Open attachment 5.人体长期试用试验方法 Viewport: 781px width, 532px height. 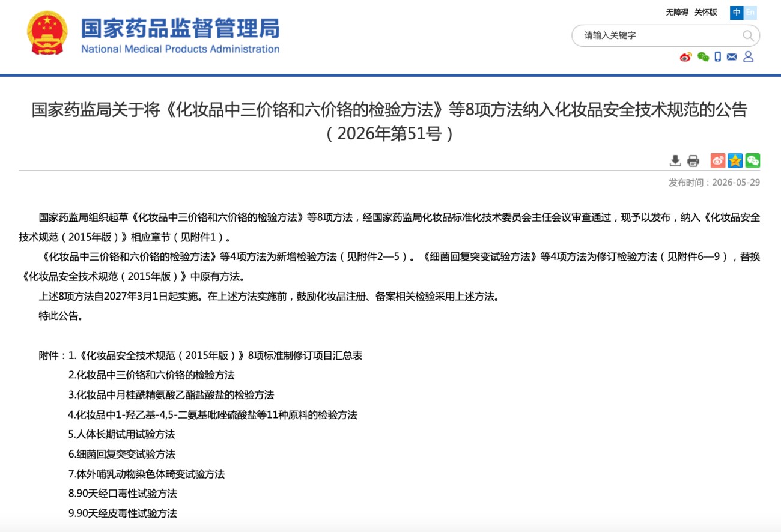click(x=122, y=434)
